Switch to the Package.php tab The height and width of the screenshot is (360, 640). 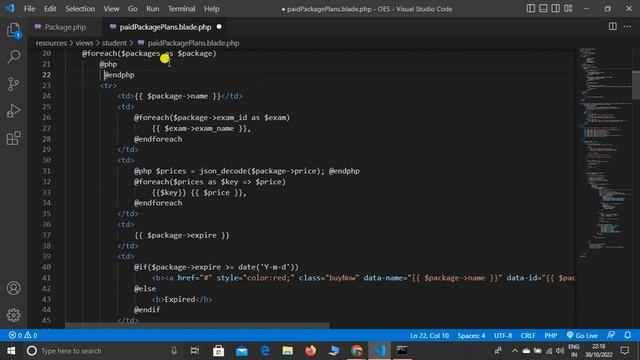pos(65,27)
